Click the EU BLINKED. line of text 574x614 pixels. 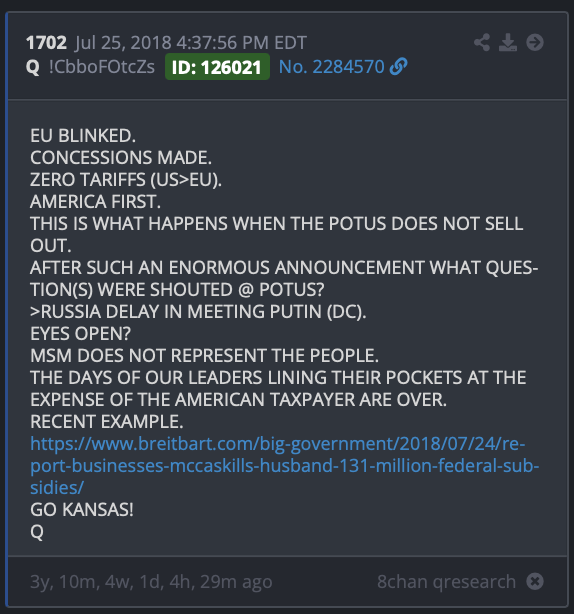(x=83, y=136)
